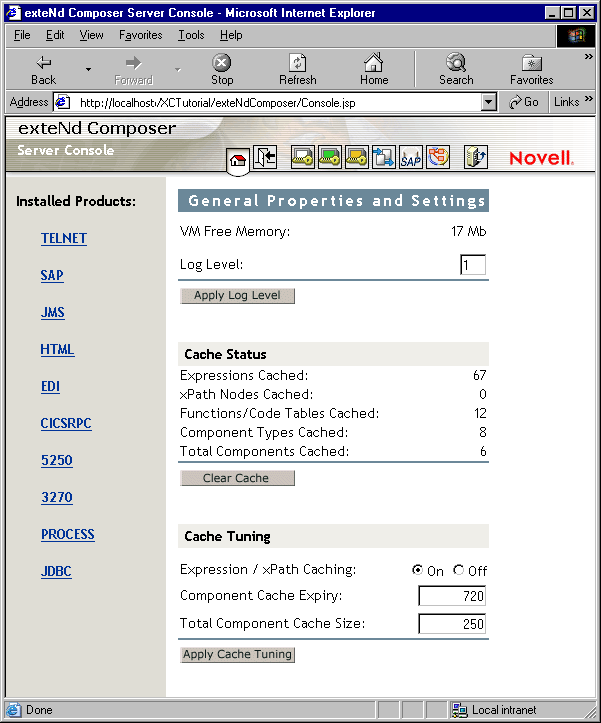601x723 pixels.
Task: Click the grayed Forward toolbar button
Action: pos(133,70)
